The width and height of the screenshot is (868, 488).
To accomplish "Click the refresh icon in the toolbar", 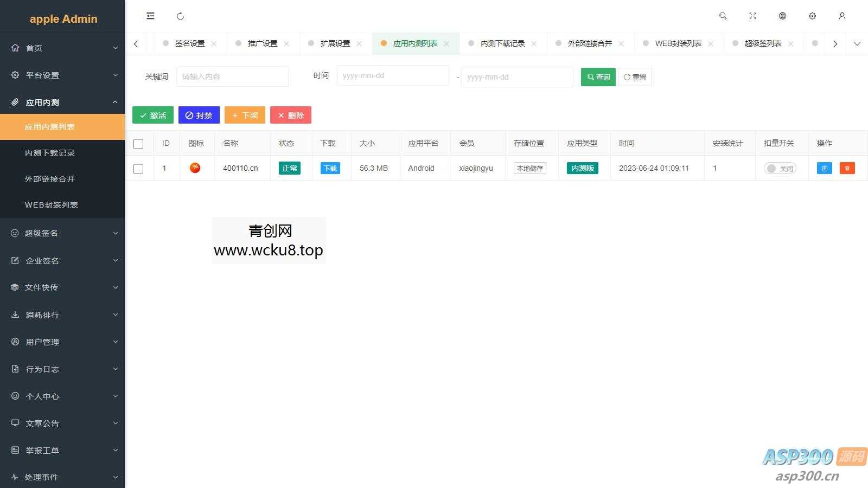I will 180,16.
